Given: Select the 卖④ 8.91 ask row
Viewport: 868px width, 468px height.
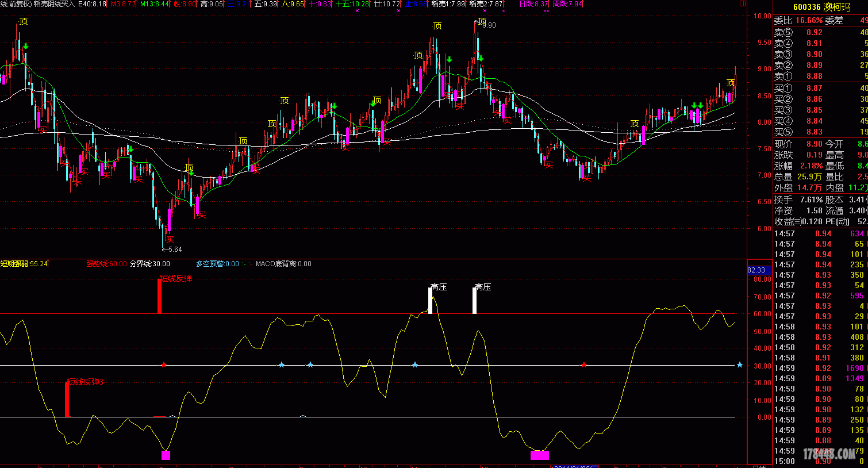Looking at the screenshot, I should 821,44.
